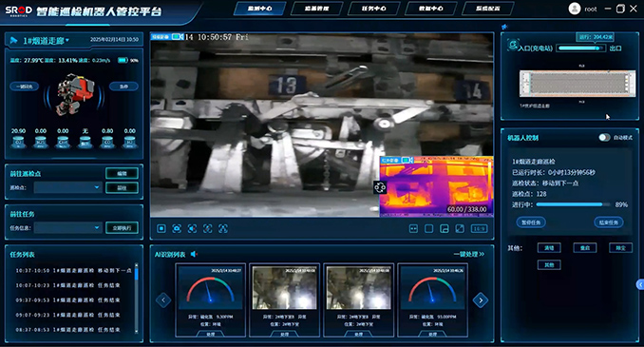Viewport: 644px width, 347px height.
Task: Show the next AI recognition cards with right arrow
Action: pos(481,300)
